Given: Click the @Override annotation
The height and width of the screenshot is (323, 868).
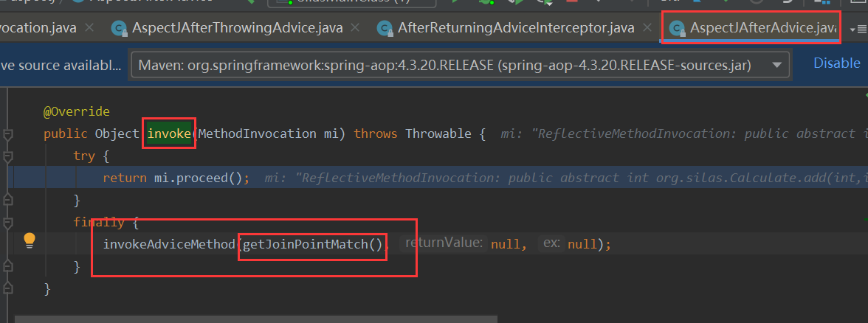Looking at the screenshot, I should click(77, 112).
